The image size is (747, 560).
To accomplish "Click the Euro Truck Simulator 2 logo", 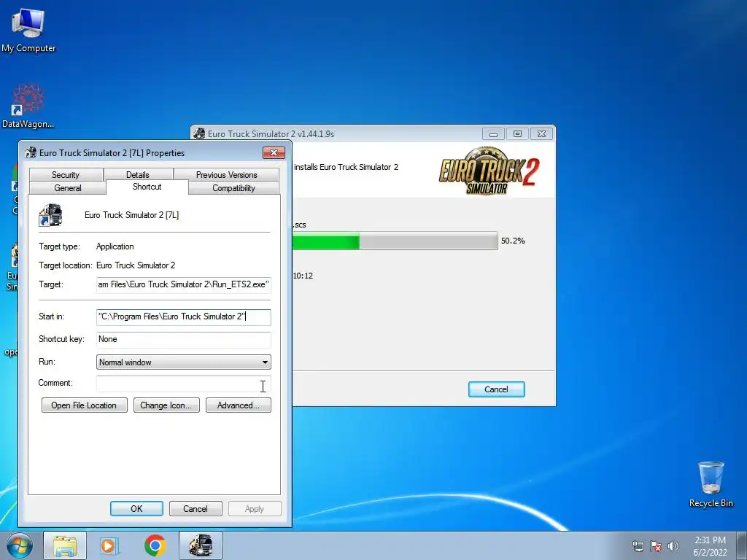I will point(489,171).
